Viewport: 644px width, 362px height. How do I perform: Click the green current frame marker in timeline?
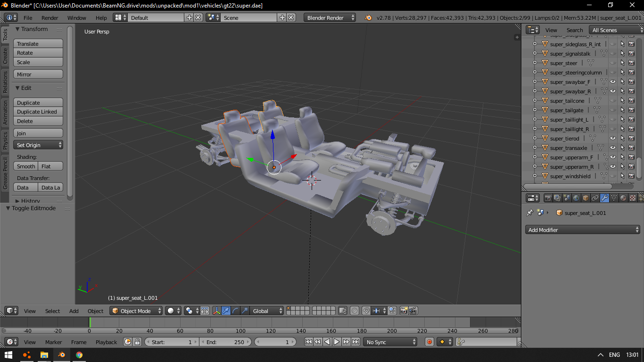(90, 322)
